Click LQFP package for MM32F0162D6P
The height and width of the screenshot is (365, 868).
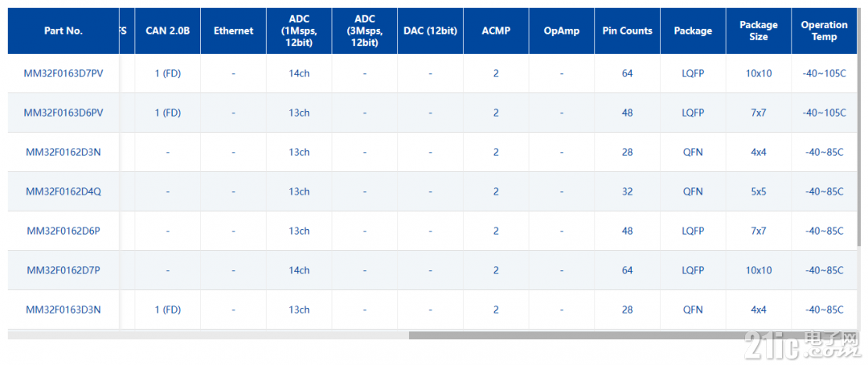693,231
